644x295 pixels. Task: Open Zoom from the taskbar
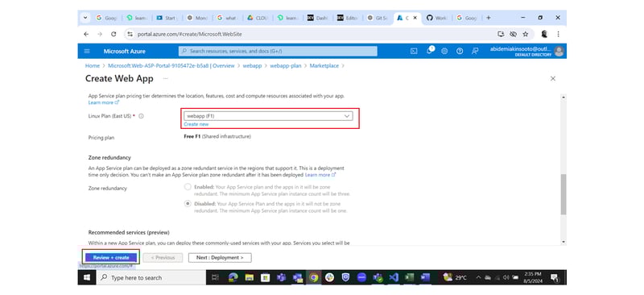pyautogui.click(x=361, y=278)
